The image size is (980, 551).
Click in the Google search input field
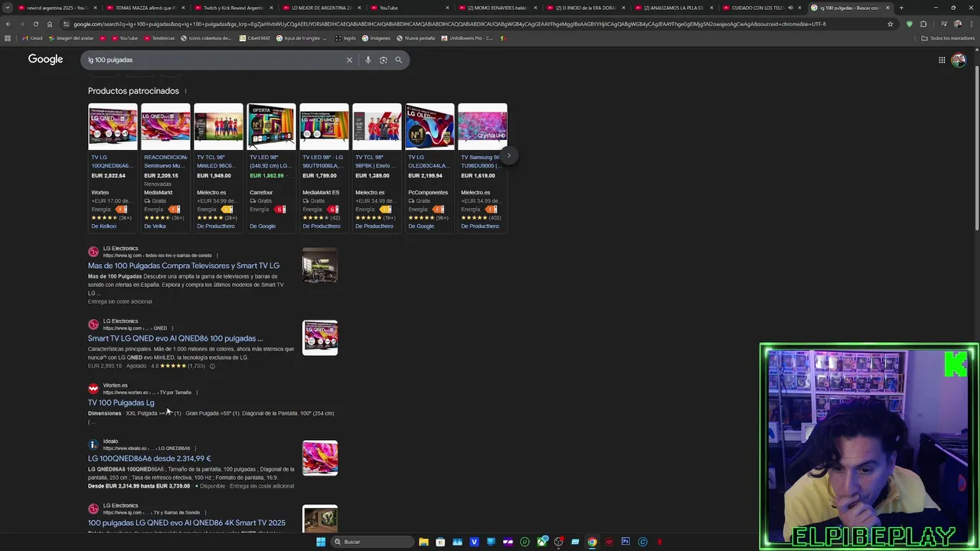click(x=214, y=60)
